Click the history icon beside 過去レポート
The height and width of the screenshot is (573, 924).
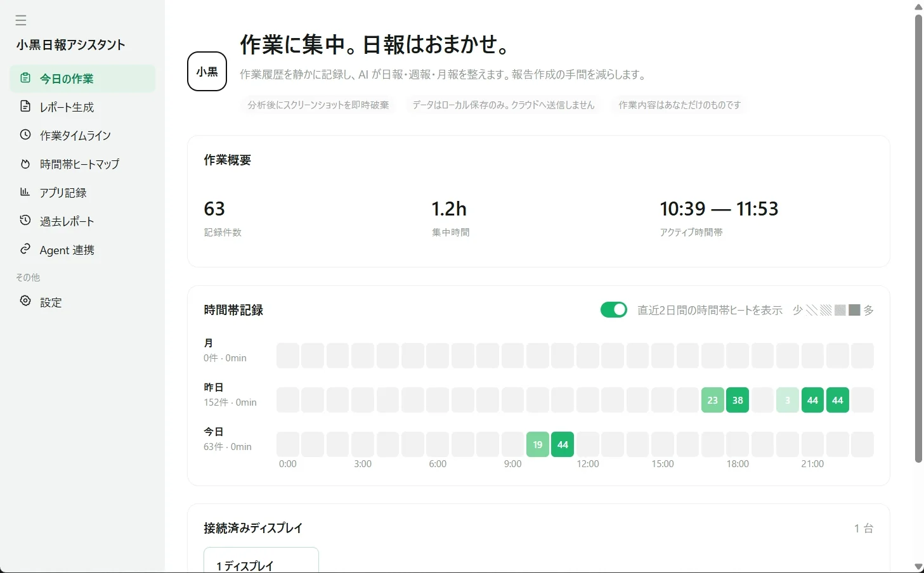pyautogui.click(x=25, y=221)
